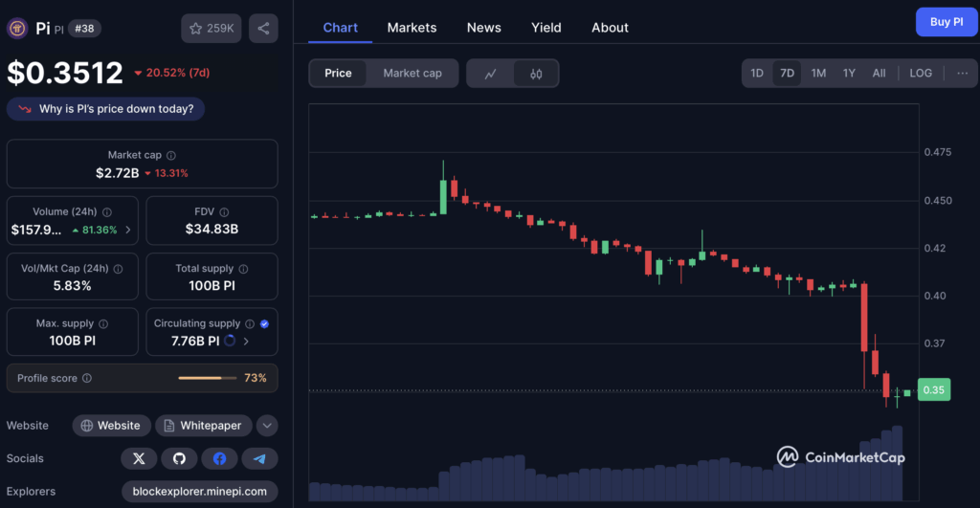Open blockexplorer.minepi.com explorer link

click(200, 492)
